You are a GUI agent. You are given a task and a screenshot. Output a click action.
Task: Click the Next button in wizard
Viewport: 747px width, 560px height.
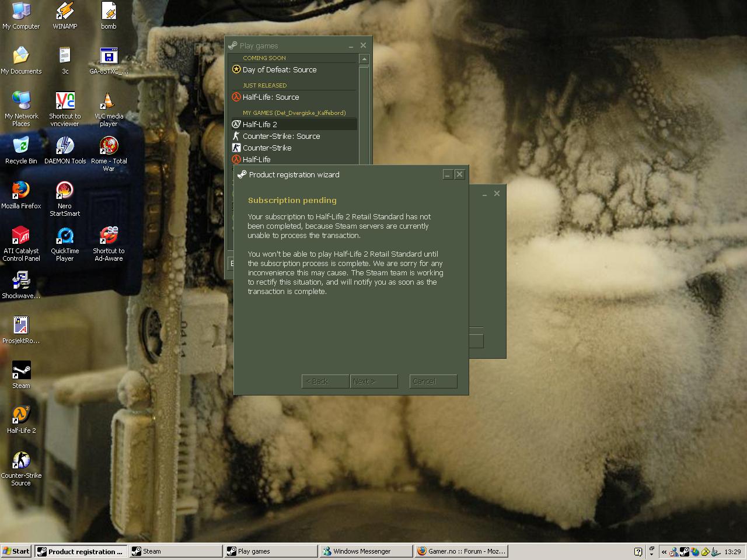pyautogui.click(x=374, y=381)
